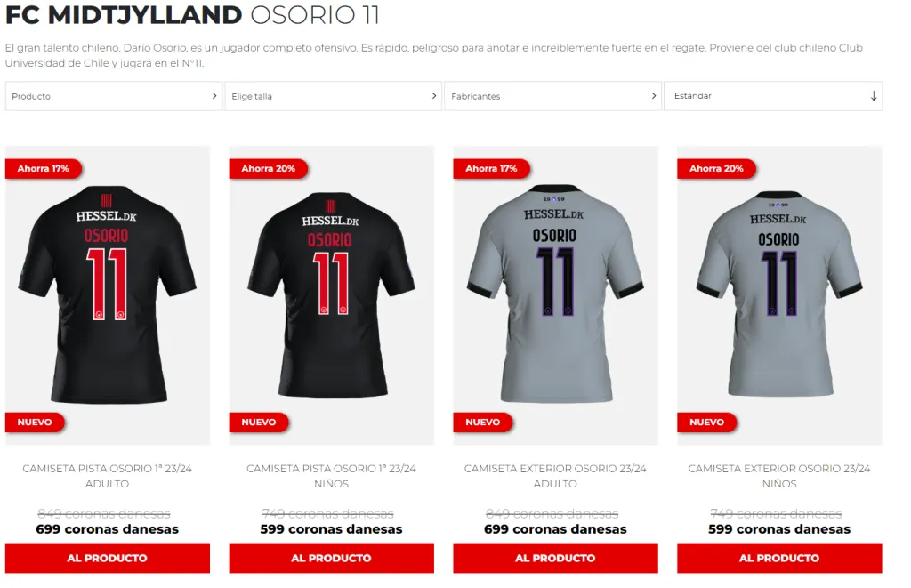This screenshot has width=911, height=588.
Task: Click AL PRODUCTO under Camiseta Exterior Adulto
Action: 555,558
